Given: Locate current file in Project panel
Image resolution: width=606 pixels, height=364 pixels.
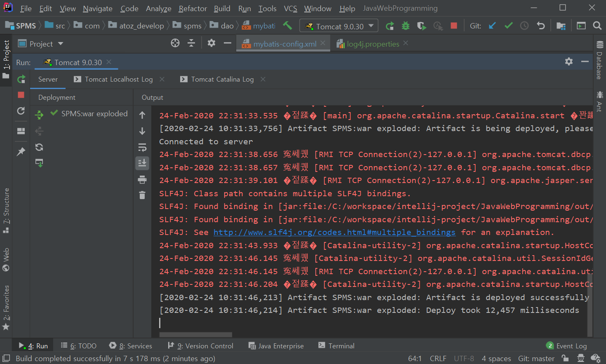Looking at the screenshot, I should pos(175,43).
